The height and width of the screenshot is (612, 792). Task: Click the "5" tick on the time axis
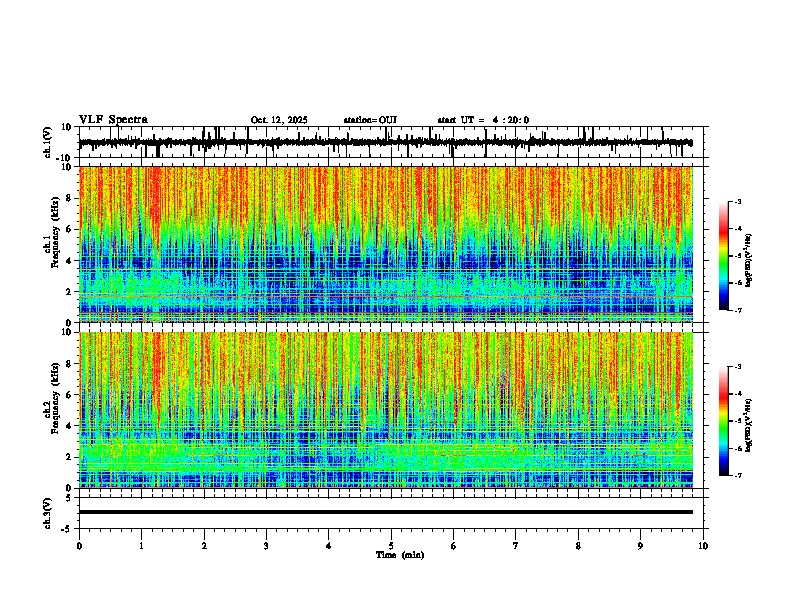coord(391,546)
